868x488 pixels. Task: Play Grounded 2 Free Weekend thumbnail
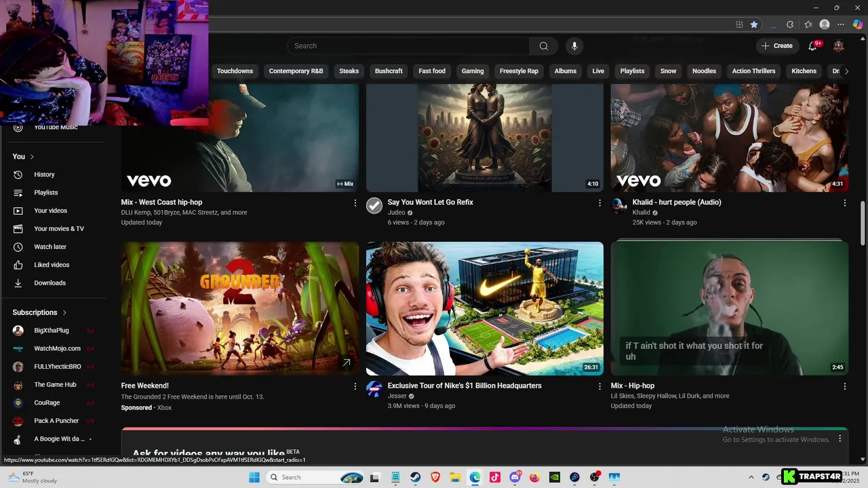[240, 308]
